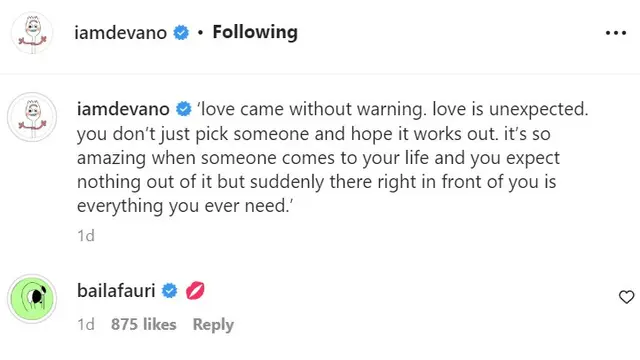This screenshot has height=360, width=640.
Task: Open iamdevano's header profile picture
Action: click(x=32, y=33)
